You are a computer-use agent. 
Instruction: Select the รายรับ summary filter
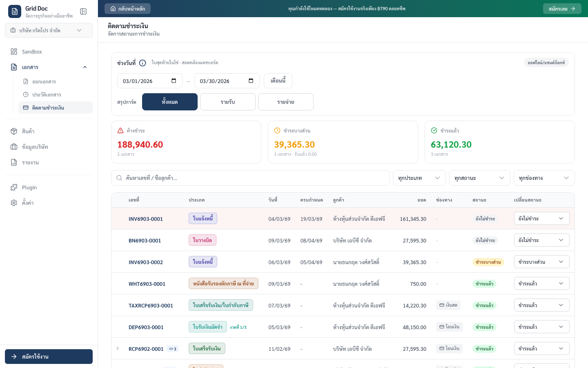pyautogui.click(x=227, y=102)
